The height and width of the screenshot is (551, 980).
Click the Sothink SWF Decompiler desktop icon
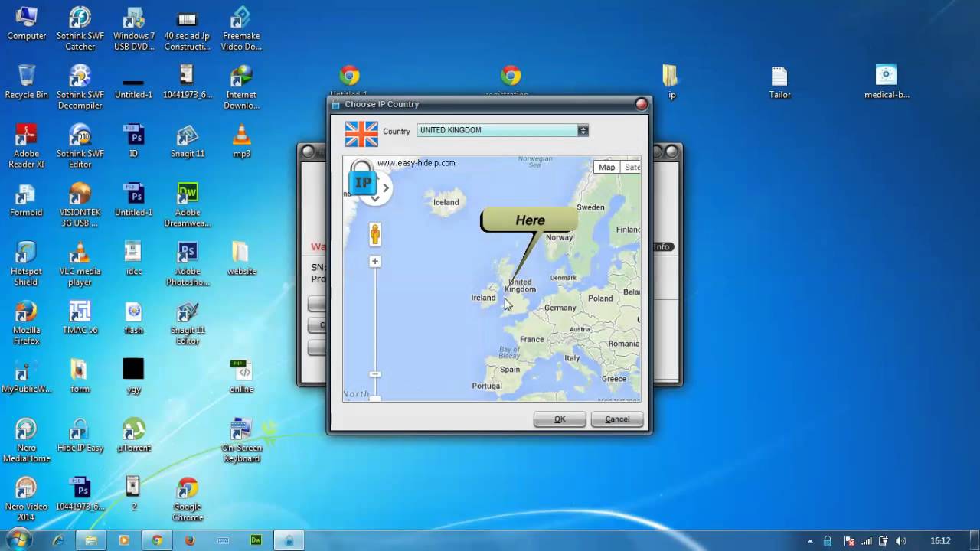80,87
